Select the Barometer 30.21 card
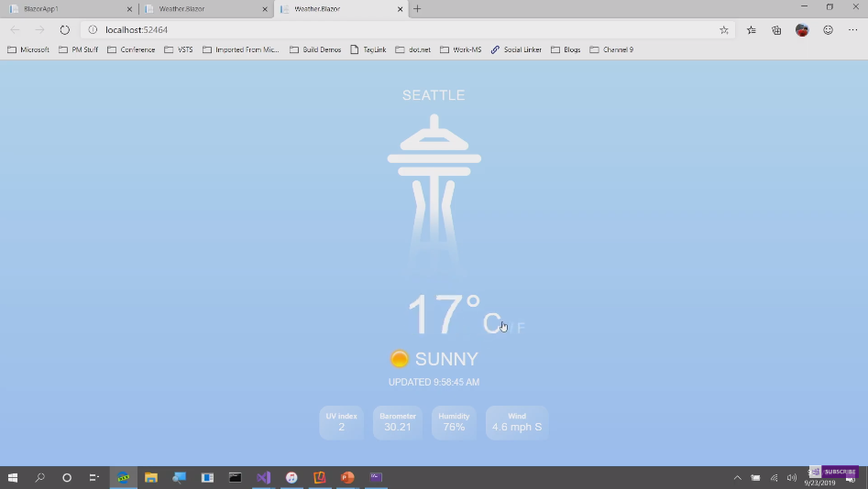The image size is (868, 489). tap(398, 423)
